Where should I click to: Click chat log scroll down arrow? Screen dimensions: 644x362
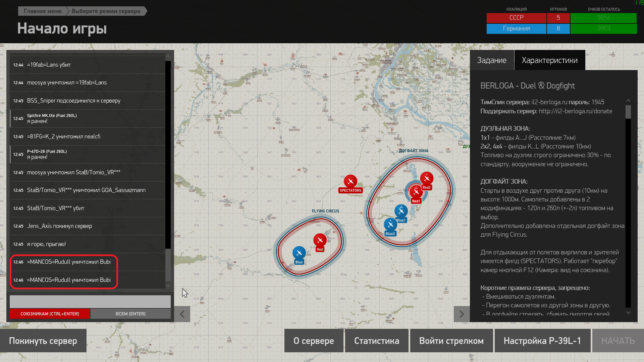pos(168,286)
